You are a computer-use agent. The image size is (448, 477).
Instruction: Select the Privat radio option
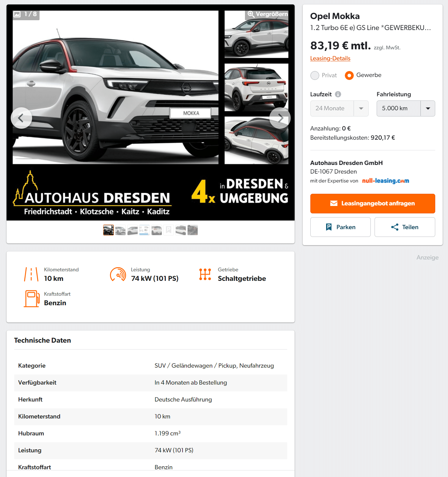[x=315, y=75]
